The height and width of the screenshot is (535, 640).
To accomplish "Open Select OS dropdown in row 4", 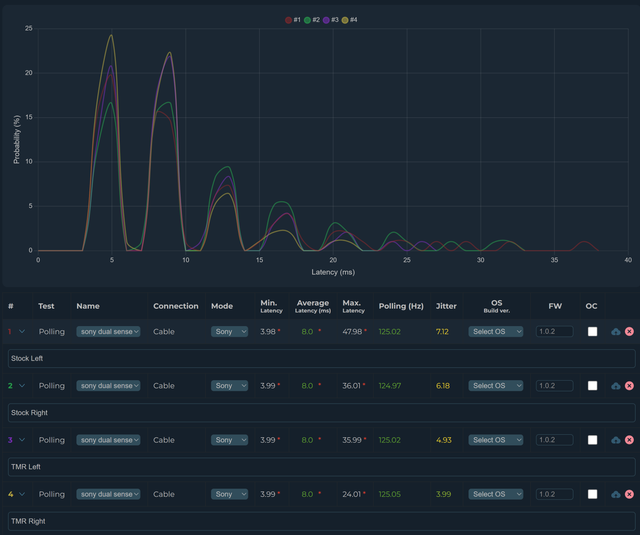I will [x=496, y=494].
